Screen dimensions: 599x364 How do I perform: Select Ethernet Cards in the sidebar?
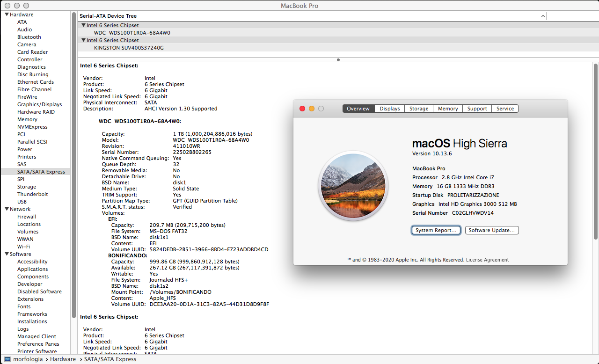click(36, 82)
